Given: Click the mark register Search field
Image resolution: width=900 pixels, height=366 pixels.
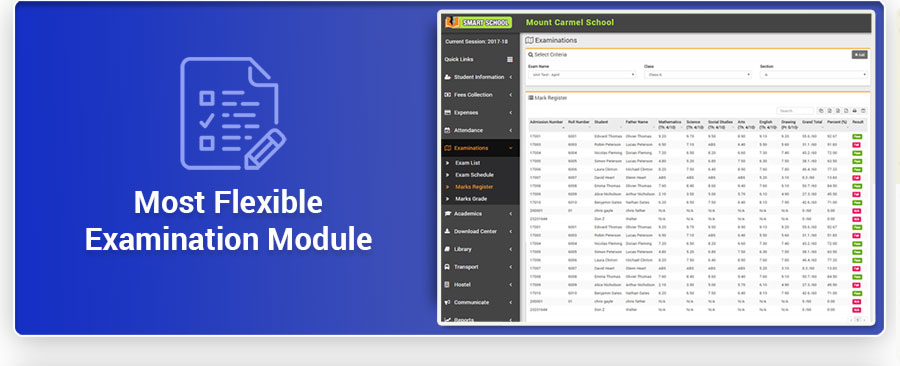Looking at the screenshot, I should point(795,111).
